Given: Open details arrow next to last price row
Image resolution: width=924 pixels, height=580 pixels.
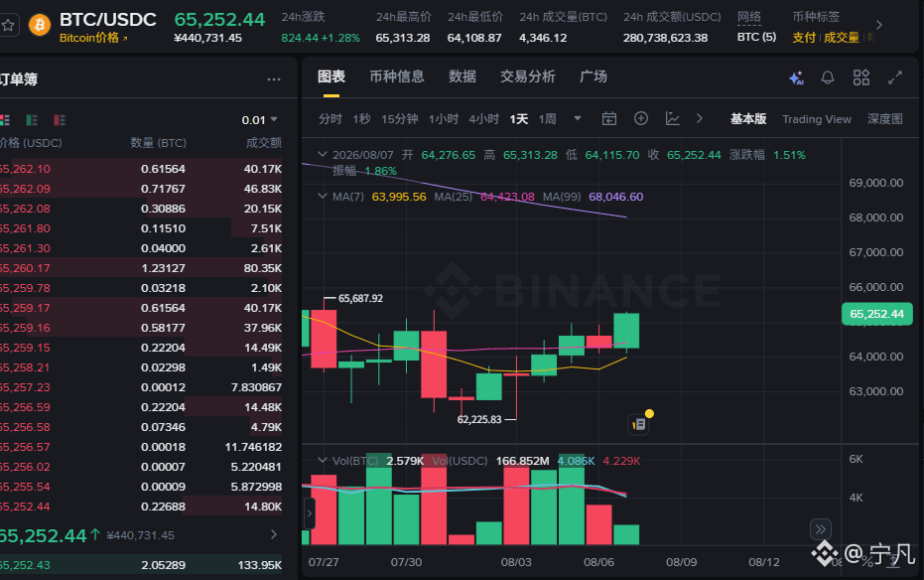Looking at the screenshot, I should click(x=274, y=534).
